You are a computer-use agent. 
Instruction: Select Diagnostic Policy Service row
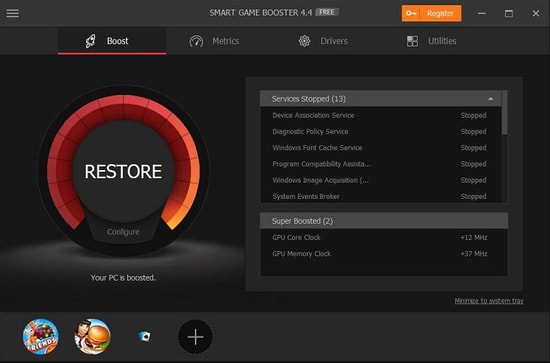pos(381,132)
